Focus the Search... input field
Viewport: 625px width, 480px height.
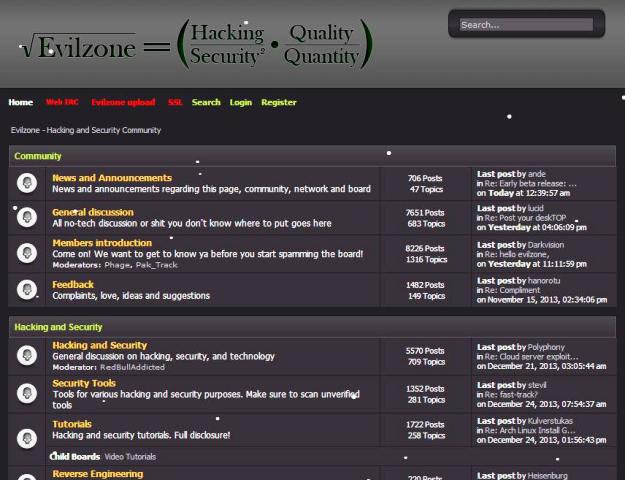point(526,25)
